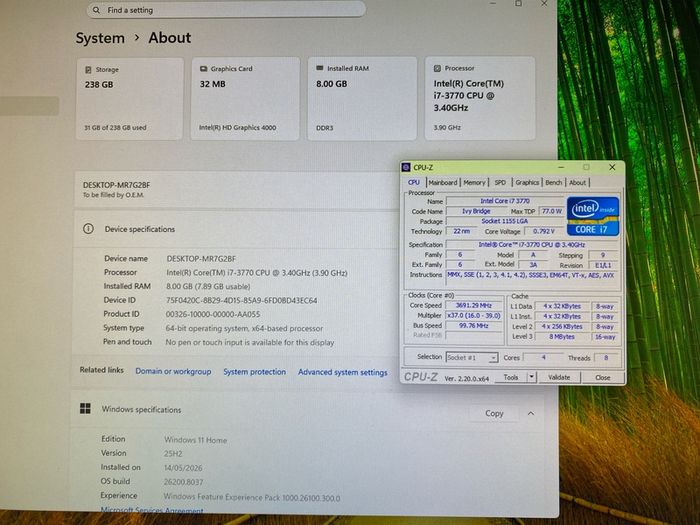Switch to the SPD tab in CPU-Z

tap(500, 183)
